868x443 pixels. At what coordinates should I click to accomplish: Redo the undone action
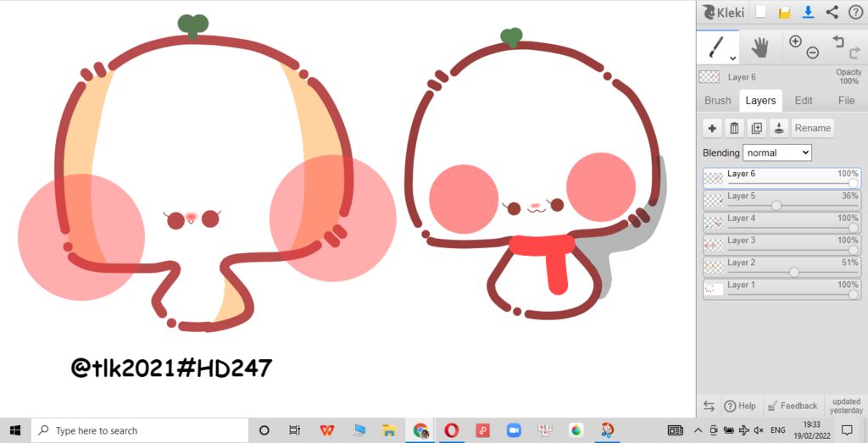(x=854, y=53)
